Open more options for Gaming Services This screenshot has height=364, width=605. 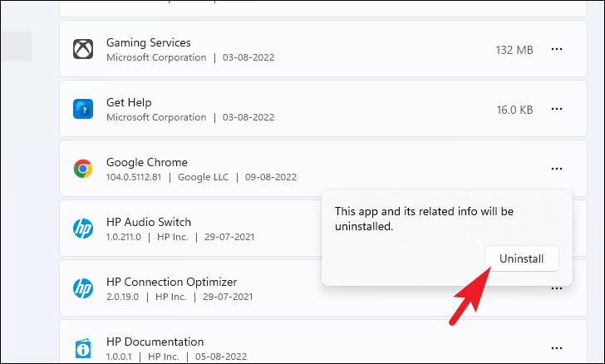coord(557,49)
